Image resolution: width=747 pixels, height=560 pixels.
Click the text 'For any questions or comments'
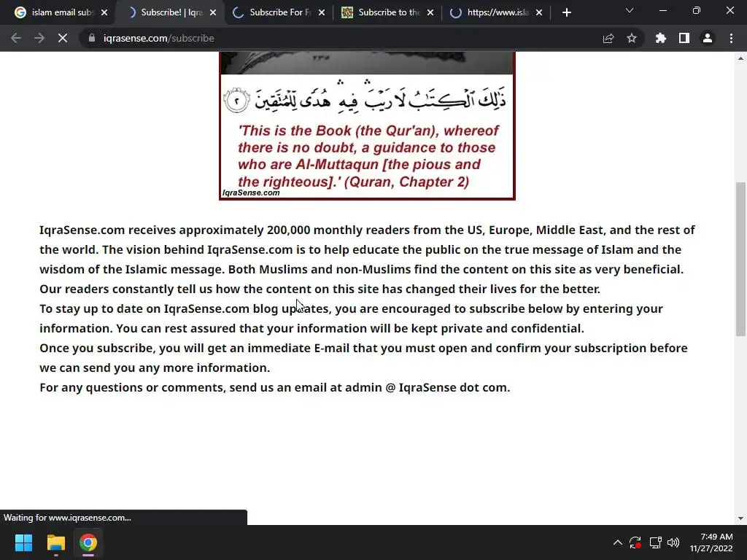pyautogui.click(x=131, y=388)
